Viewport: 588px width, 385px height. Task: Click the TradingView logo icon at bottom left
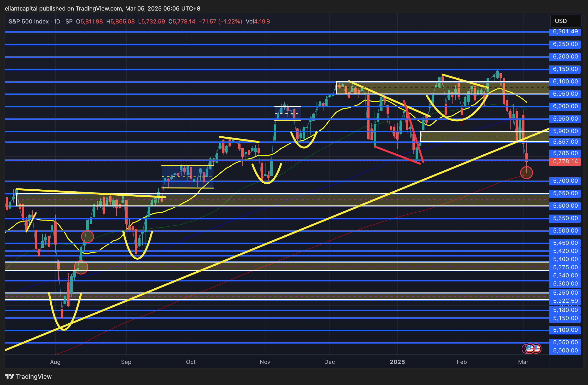click(9, 376)
